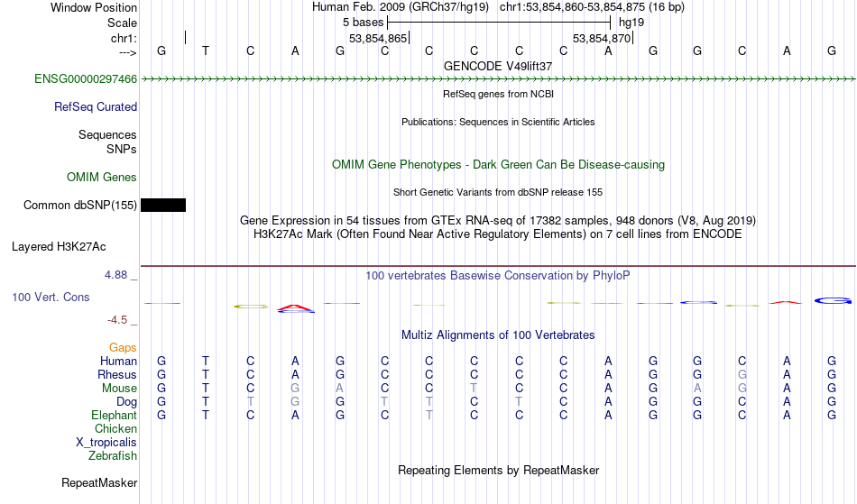Click the X_tropicalis species row label
This screenshot has width=857, height=504.
106,443
